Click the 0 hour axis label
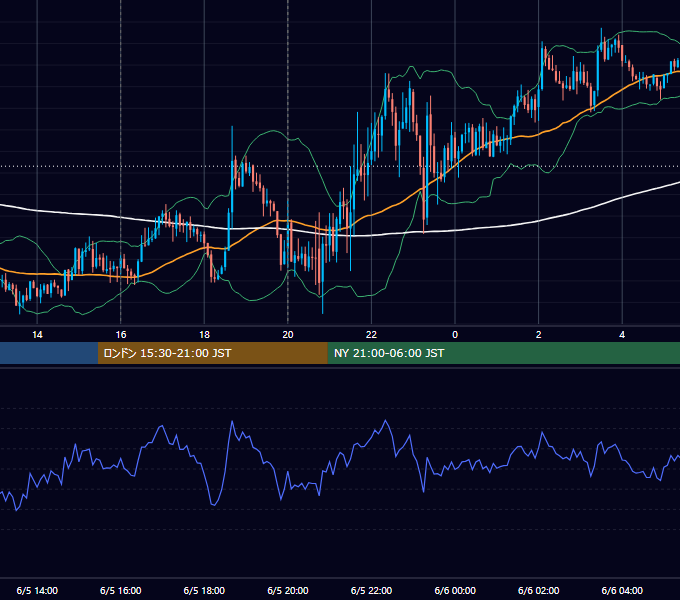The height and width of the screenshot is (600, 680). (x=455, y=335)
